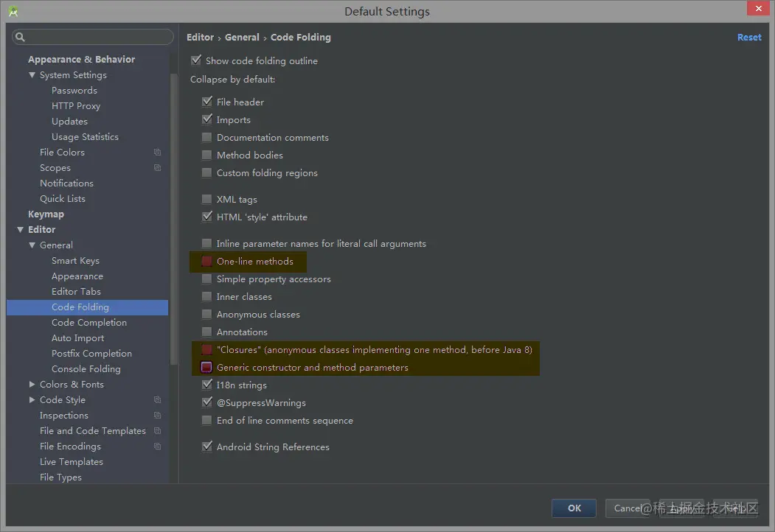The image size is (775, 532).
Task: Enable Documentation comments folding
Action: point(206,137)
